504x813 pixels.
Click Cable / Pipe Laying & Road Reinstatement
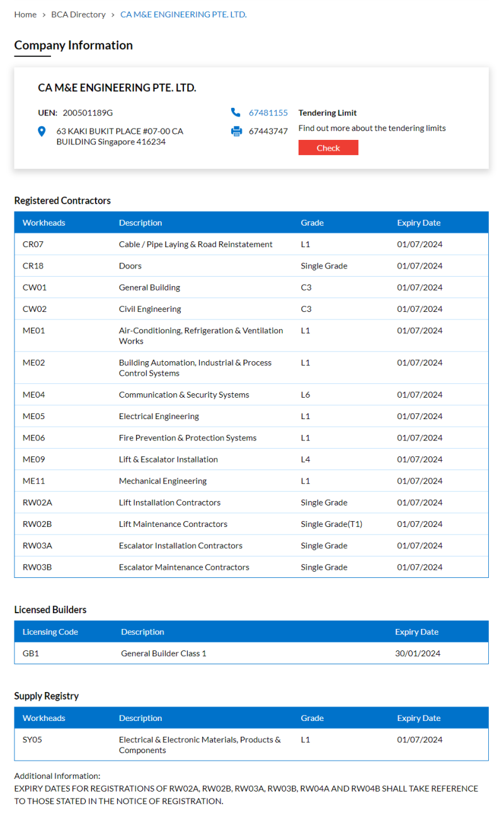196,245
